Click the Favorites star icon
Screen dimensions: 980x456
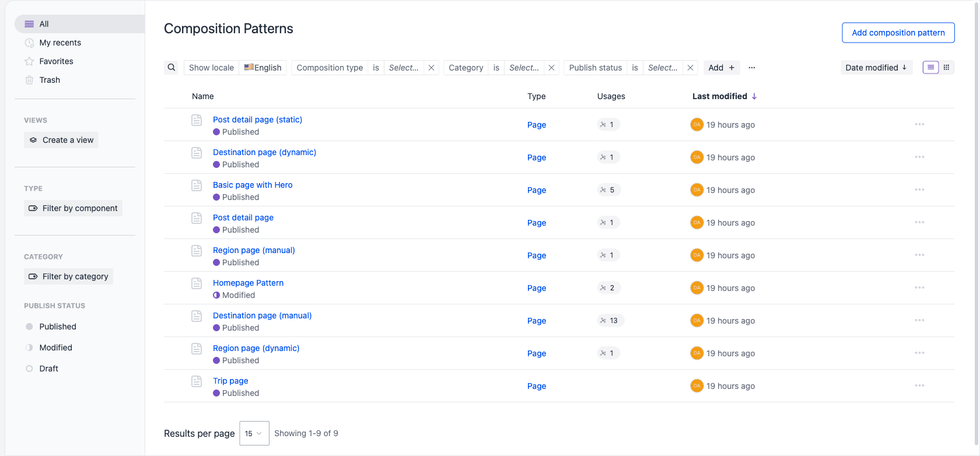coord(29,61)
